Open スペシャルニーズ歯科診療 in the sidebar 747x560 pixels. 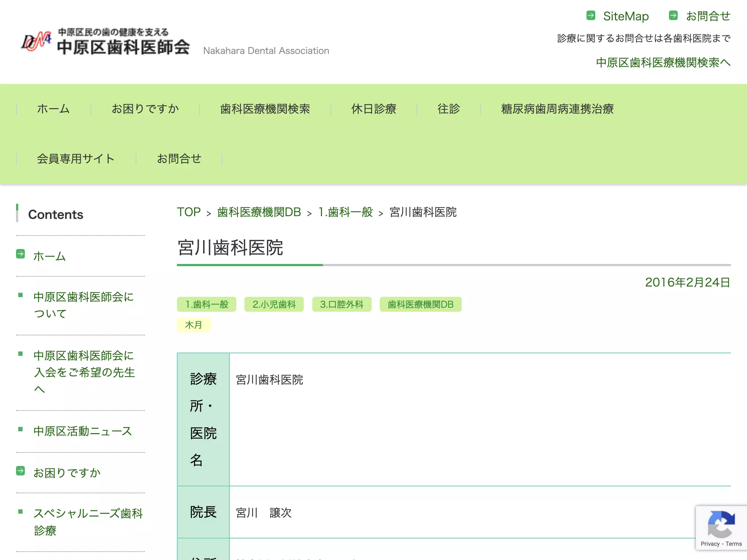point(88,522)
